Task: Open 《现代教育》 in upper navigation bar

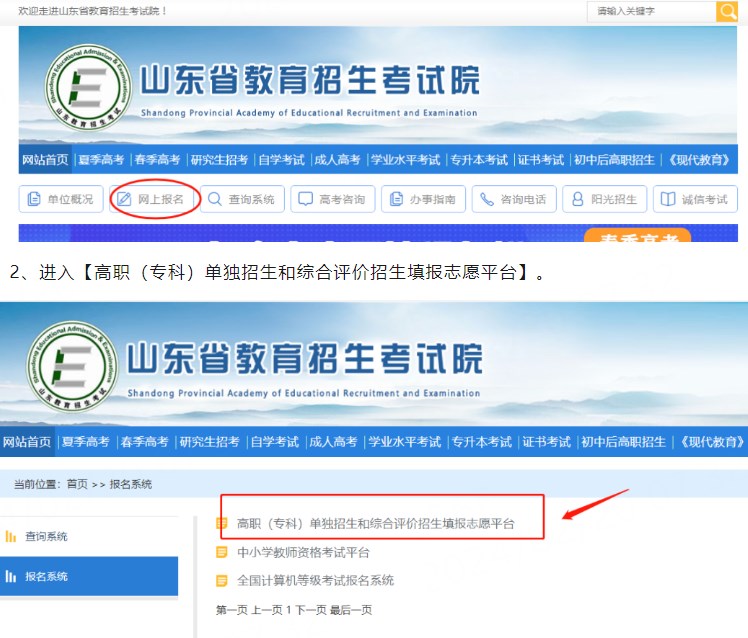Action: pyautogui.click(x=699, y=159)
